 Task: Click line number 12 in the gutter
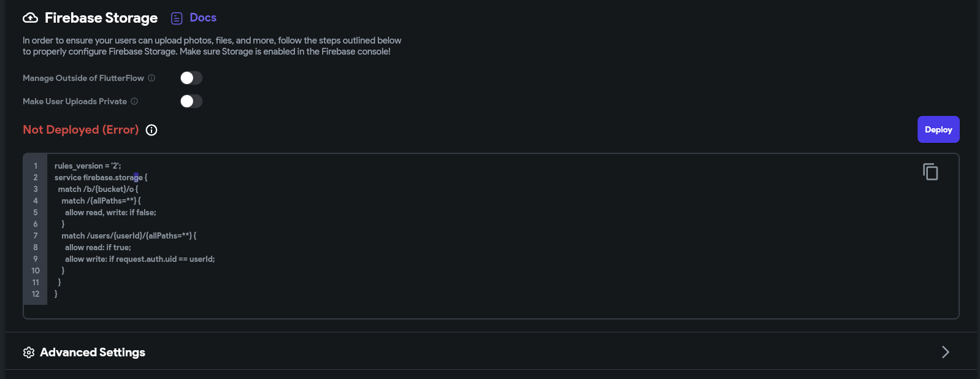pos(36,294)
